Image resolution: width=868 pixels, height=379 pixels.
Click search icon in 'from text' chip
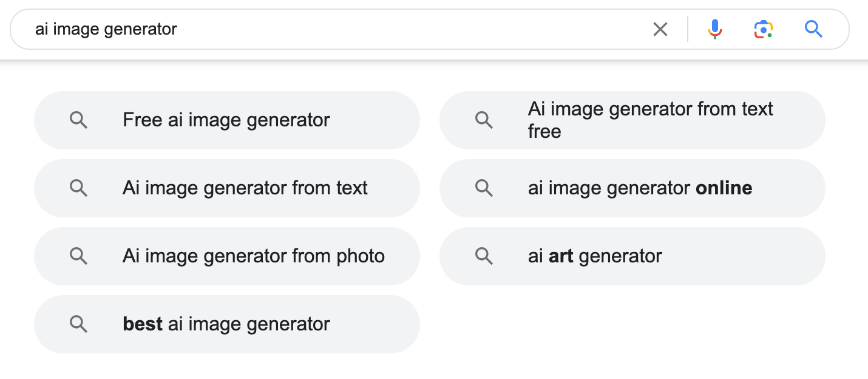[79, 188]
